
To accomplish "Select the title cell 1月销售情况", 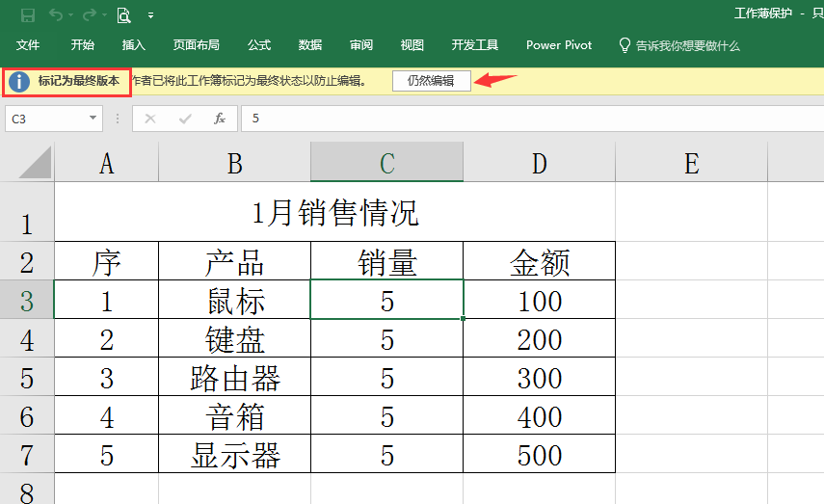I will (334, 212).
